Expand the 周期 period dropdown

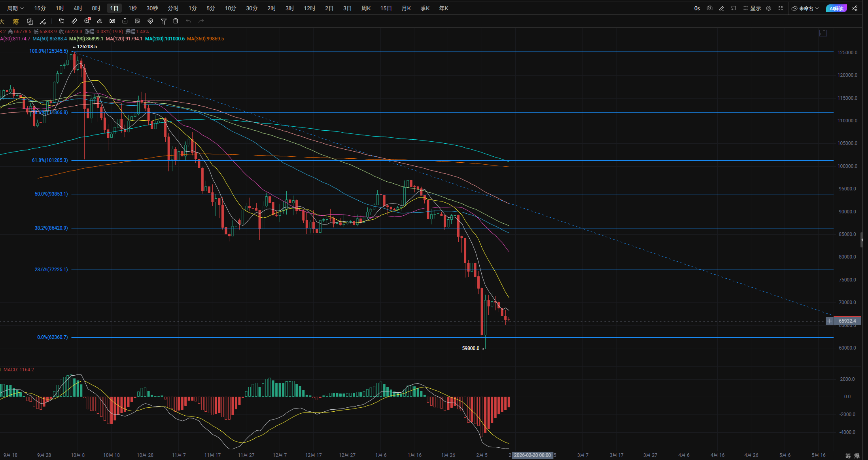[15, 8]
